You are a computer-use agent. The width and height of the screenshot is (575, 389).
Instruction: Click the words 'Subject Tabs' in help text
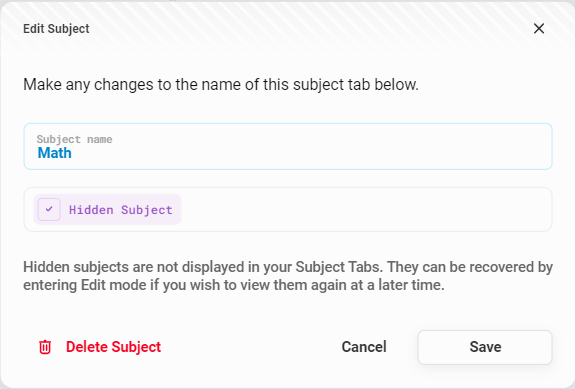click(x=337, y=267)
